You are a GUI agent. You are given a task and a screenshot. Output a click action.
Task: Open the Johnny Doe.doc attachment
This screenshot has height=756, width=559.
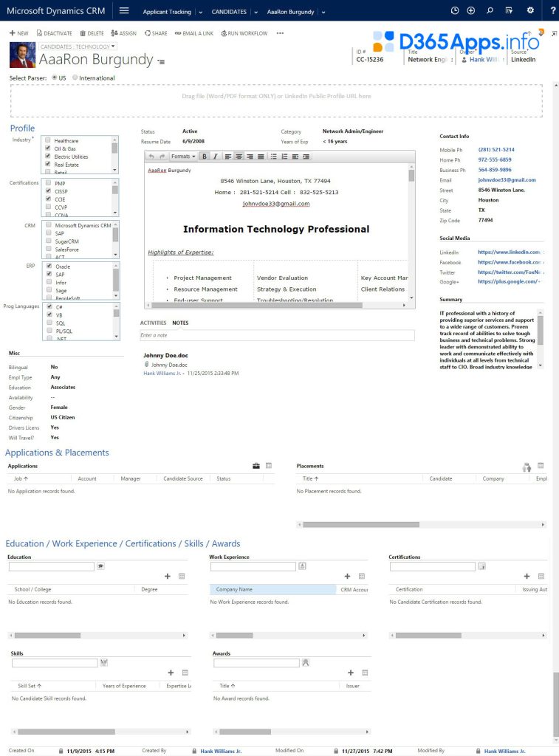(x=169, y=365)
